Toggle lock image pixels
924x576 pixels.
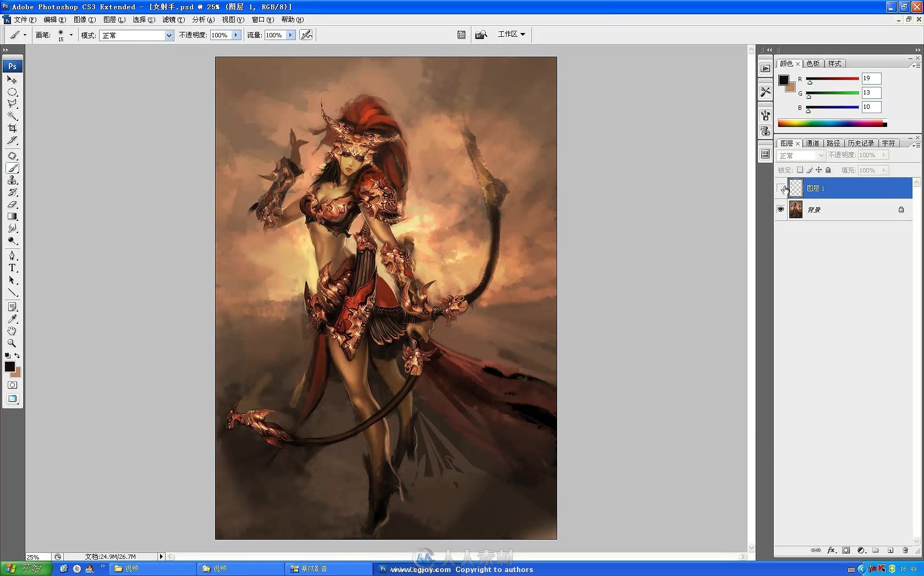tap(810, 170)
